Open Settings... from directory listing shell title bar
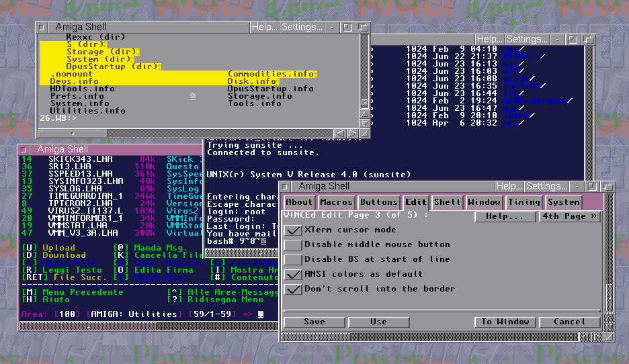The width and height of the screenshot is (629, 364). coord(302,28)
